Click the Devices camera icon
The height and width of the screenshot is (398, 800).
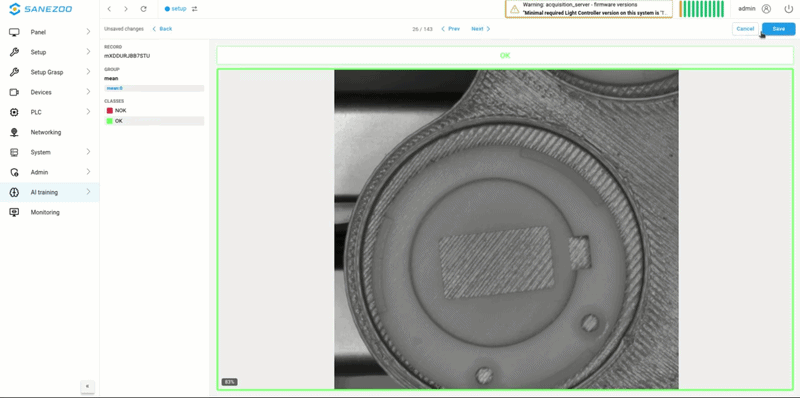[14, 92]
